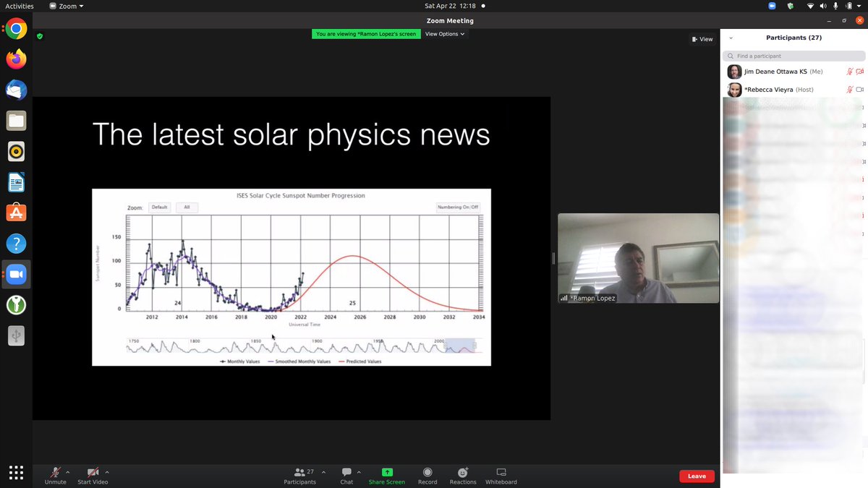Unmute the microphone in Zoom toolbar
The height and width of the screenshot is (488, 868).
tap(56, 476)
